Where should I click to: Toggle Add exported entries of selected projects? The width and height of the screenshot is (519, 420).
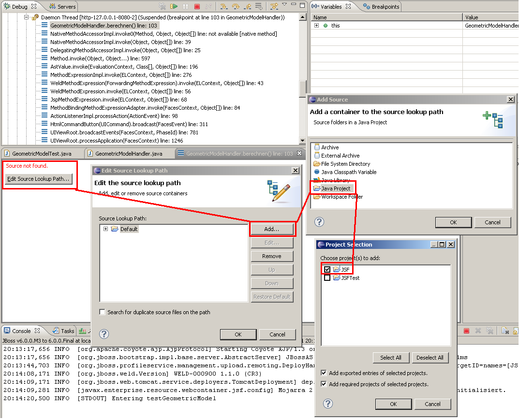(x=324, y=373)
